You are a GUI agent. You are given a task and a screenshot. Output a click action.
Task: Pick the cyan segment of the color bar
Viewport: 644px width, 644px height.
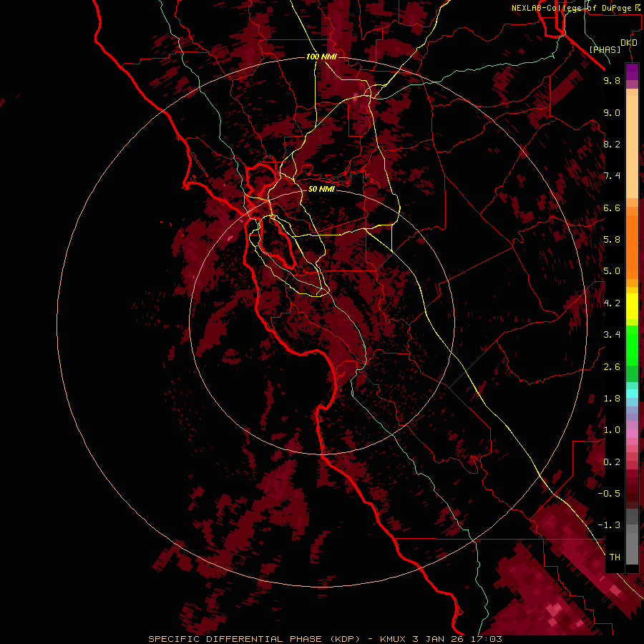(x=632, y=394)
